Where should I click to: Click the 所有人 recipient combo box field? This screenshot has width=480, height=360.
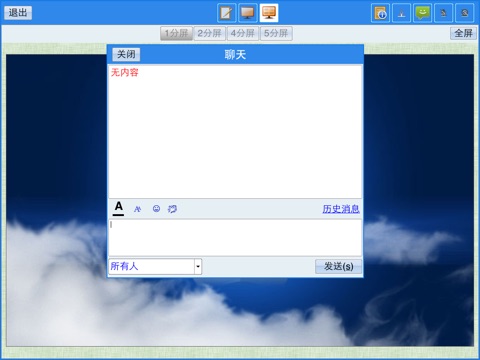tap(155, 267)
